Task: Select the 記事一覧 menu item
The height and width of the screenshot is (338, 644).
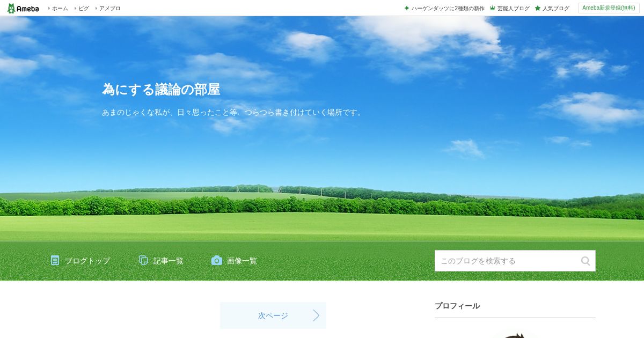Action: [x=168, y=261]
